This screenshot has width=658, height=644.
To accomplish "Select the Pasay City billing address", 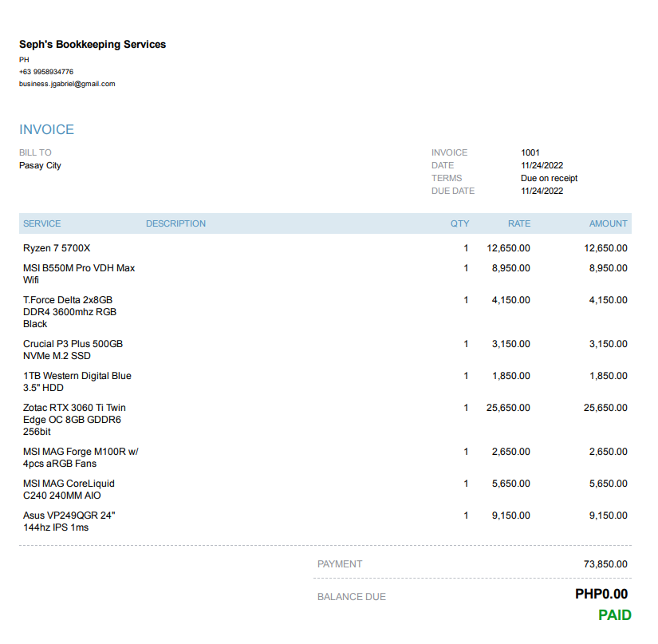I will click(40, 165).
